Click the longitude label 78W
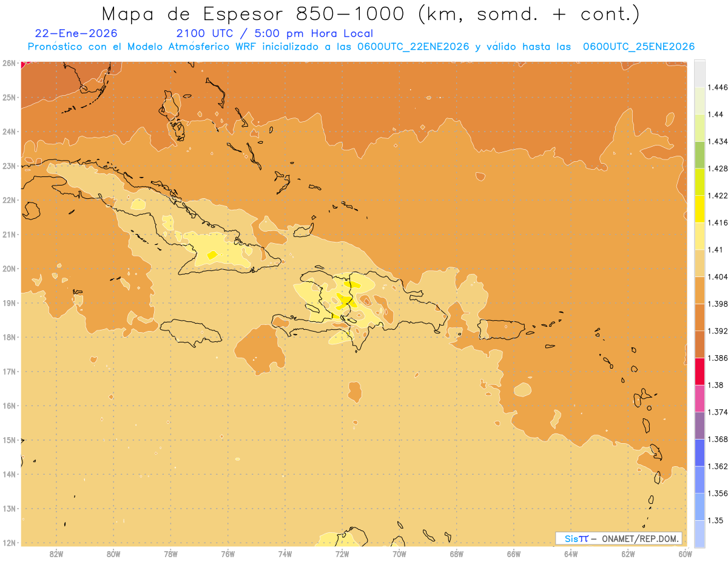This screenshot has height=562, width=728. click(170, 554)
